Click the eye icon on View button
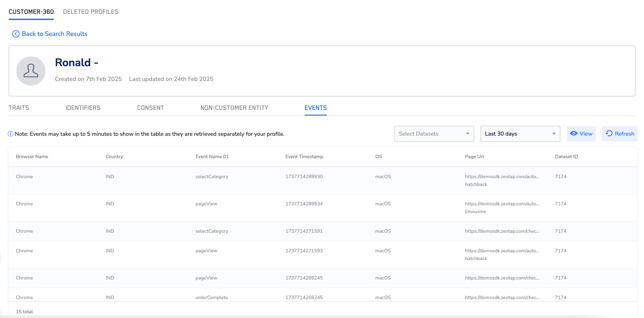 pos(574,134)
